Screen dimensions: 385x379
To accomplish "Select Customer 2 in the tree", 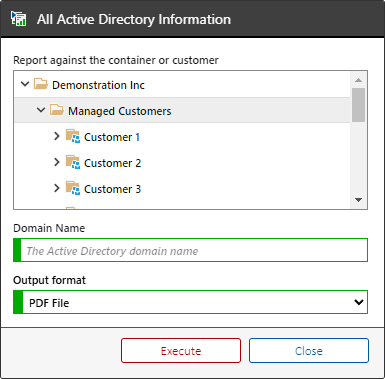I will click(112, 163).
